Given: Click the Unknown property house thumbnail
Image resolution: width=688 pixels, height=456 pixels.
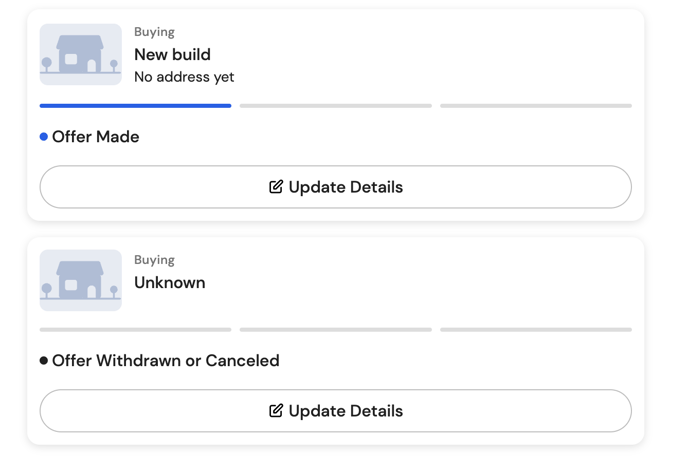Looking at the screenshot, I should click(x=81, y=280).
